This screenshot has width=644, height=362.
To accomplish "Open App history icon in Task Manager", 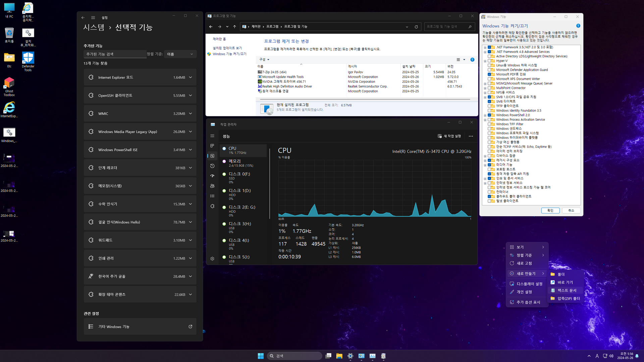I will point(212,166).
